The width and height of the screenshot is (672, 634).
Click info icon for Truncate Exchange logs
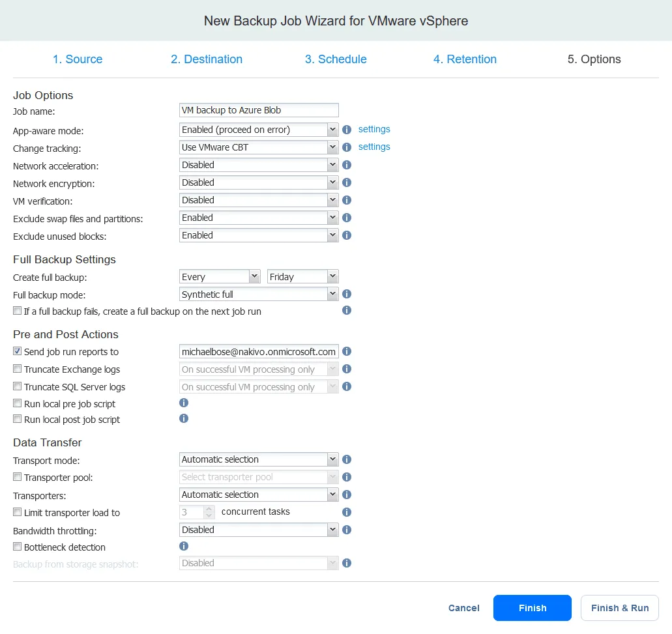[x=347, y=369]
